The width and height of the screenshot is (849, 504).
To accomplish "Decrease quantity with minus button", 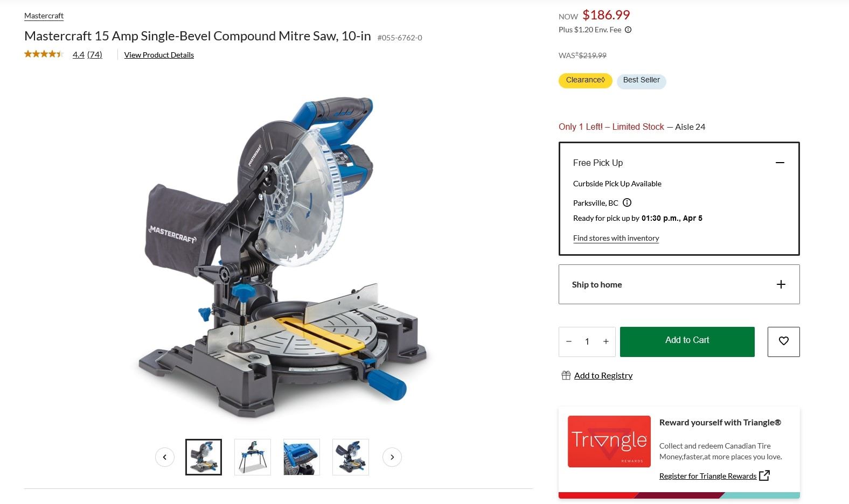I will coord(569,341).
